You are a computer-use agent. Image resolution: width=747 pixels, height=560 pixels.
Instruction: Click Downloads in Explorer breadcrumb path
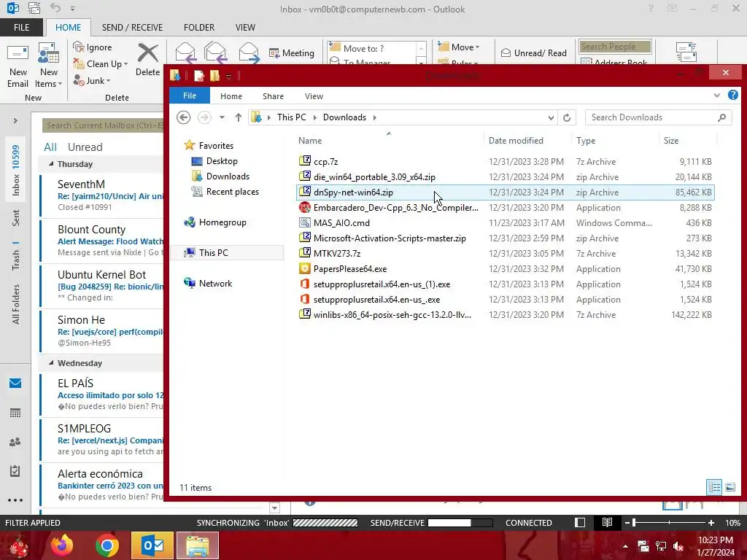tap(344, 117)
